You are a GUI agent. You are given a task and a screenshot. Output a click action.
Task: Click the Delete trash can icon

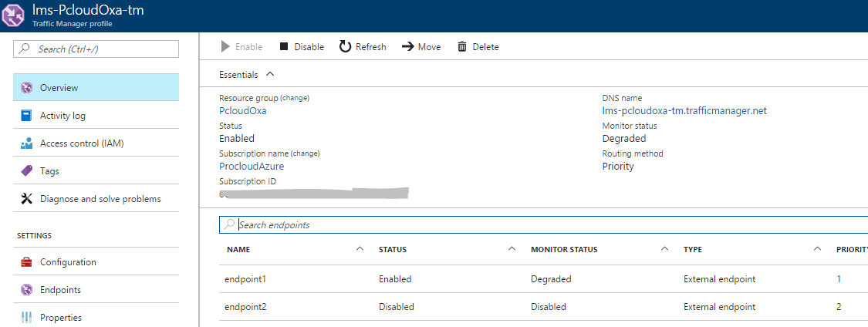462,47
